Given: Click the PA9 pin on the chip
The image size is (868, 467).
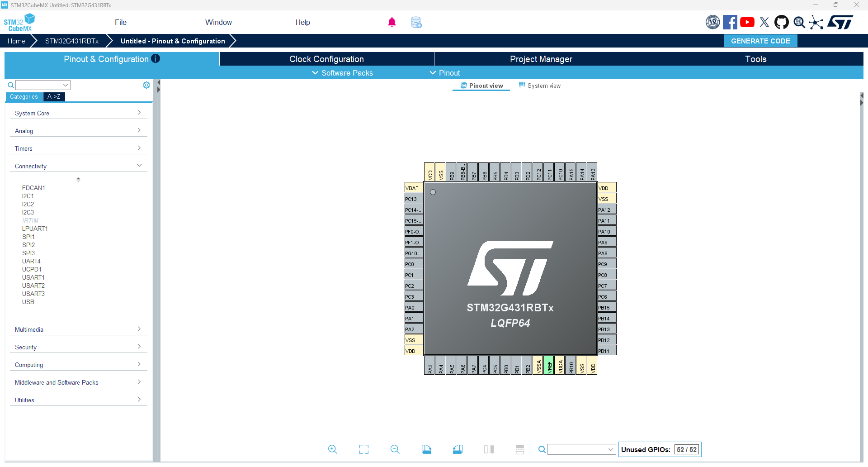Looking at the screenshot, I should [x=606, y=243].
